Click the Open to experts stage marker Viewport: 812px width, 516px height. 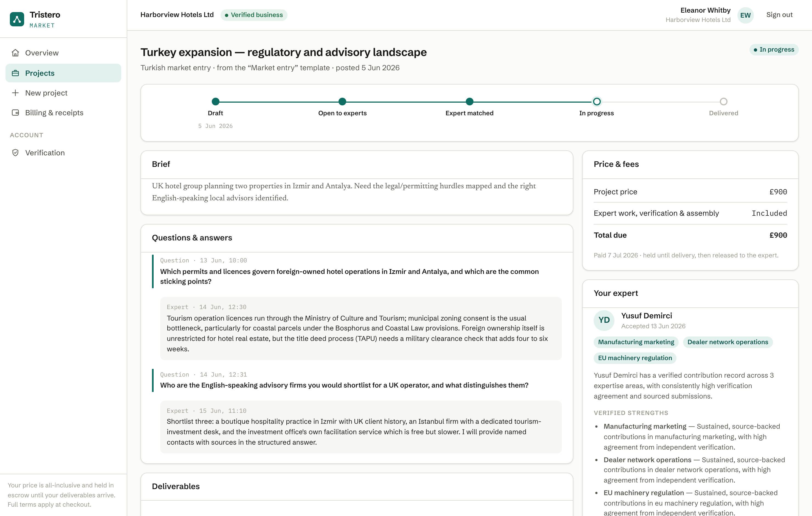point(342,102)
